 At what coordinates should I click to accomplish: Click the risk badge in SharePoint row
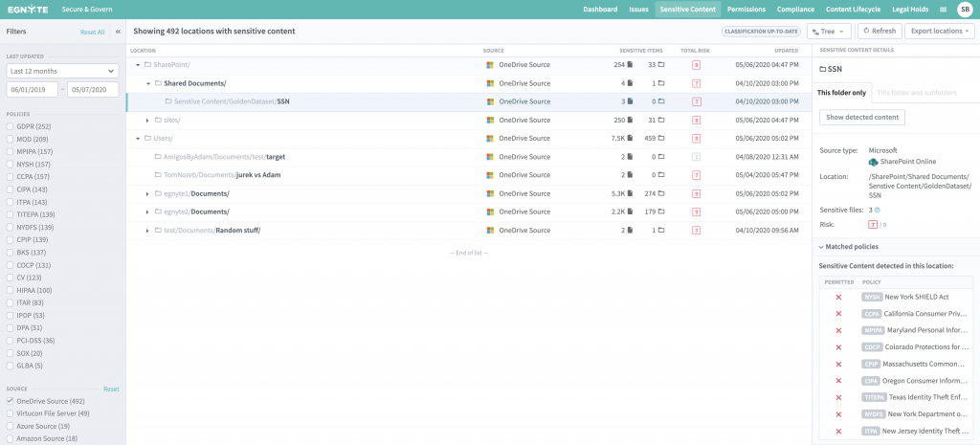696,65
